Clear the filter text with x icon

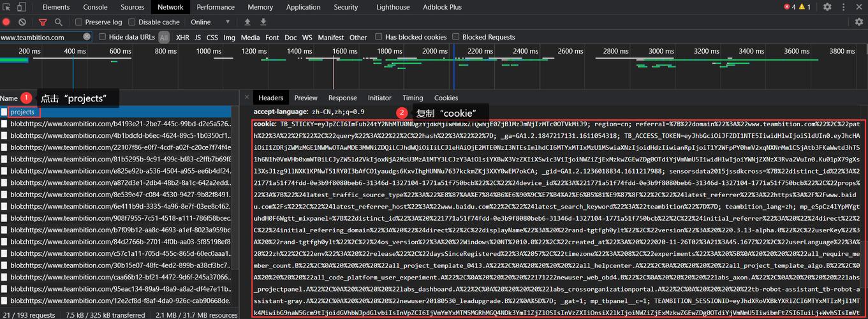coord(87,37)
